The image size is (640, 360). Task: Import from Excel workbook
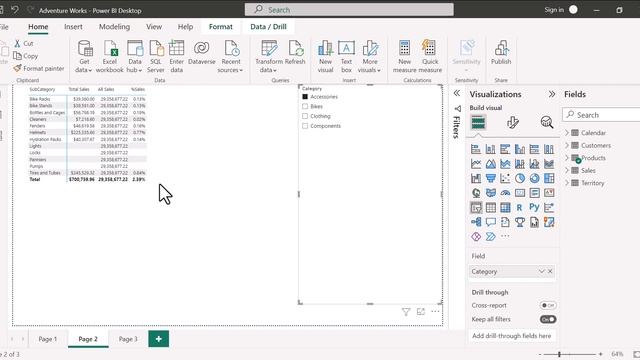109,57
